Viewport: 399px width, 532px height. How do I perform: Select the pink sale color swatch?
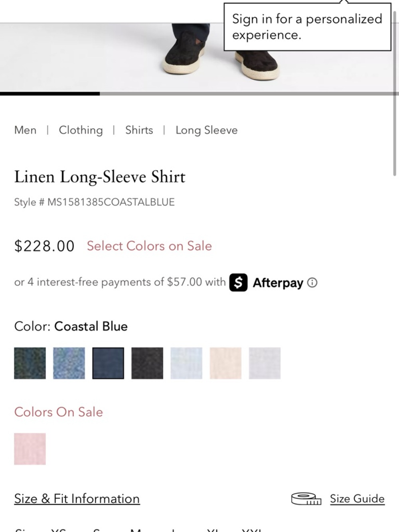coord(30,449)
